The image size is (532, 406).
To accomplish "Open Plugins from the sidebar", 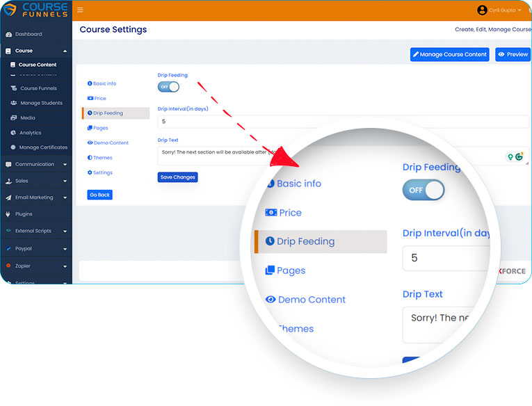I will pyautogui.click(x=24, y=214).
